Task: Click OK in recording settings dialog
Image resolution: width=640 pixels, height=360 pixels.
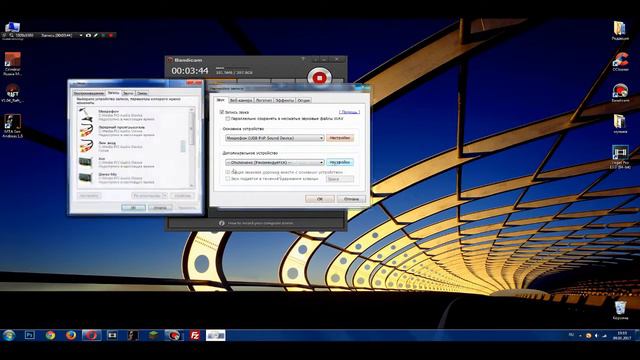Action: pyautogui.click(x=320, y=199)
